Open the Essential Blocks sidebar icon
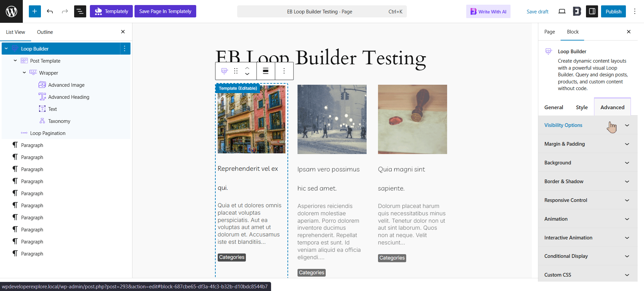The height and width of the screenshot is (291, 644). point(577,11)
